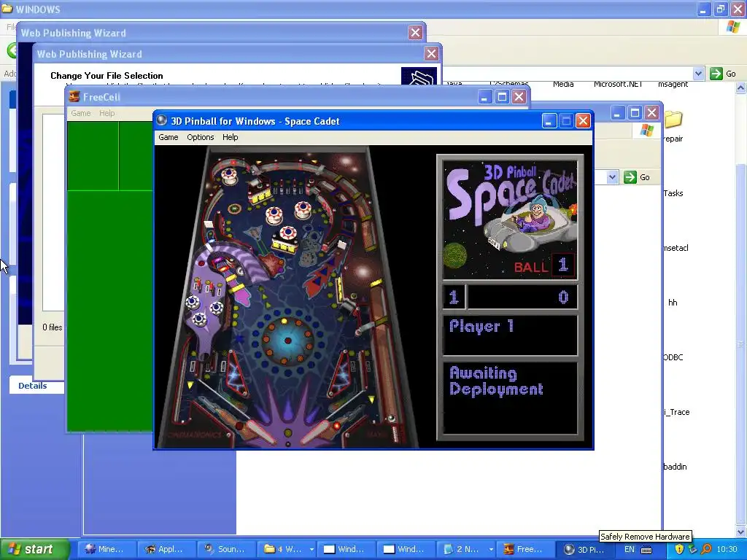
Task: Click the Space Cadet logo image
Action: pos(510,220)
